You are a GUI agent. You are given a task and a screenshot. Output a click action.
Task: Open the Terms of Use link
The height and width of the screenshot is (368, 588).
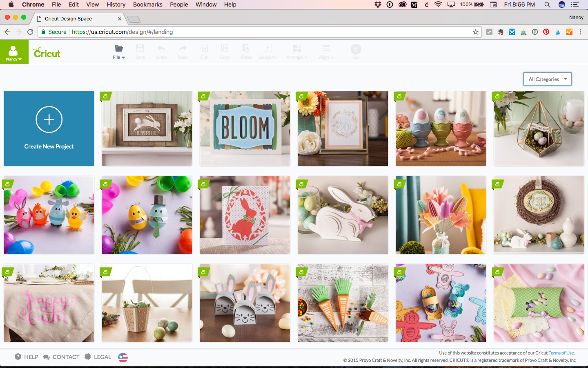point(561,352)
